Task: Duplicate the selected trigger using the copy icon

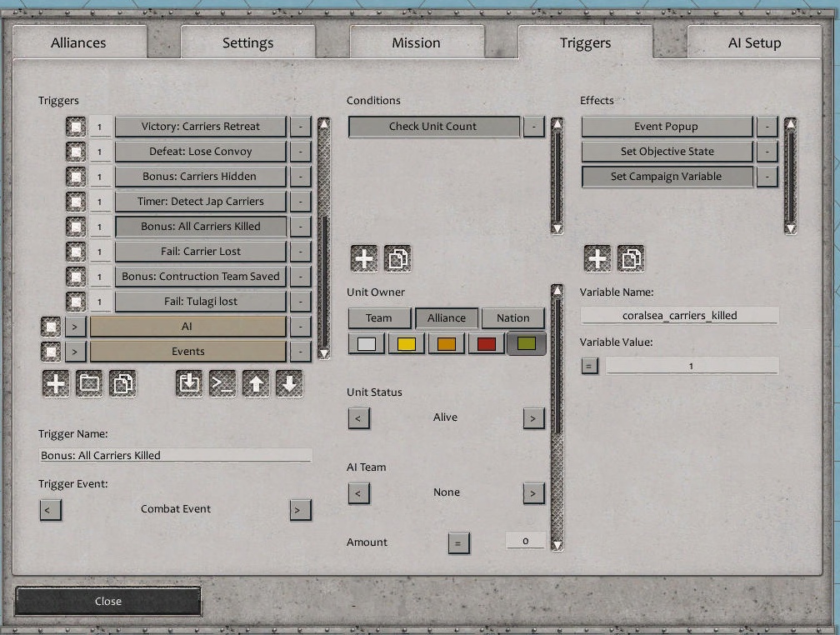Action: 122,383
